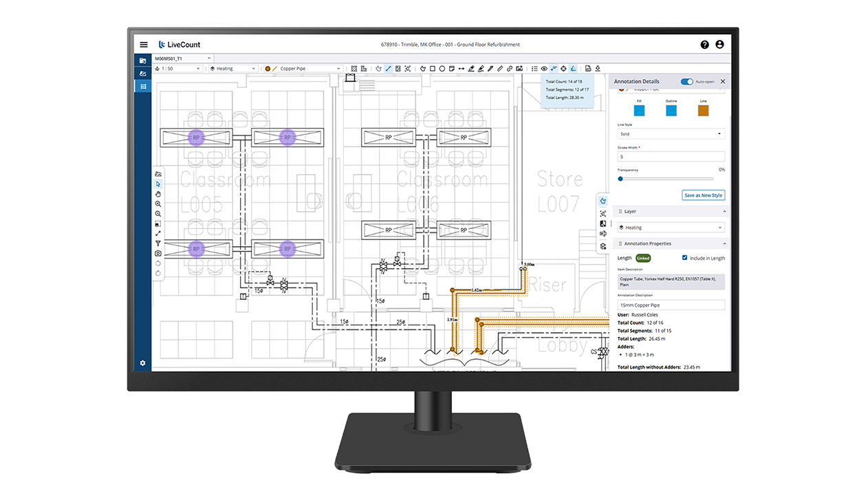Click the zoom out magnifier tool
The width and height of the screenshot is (868, 487).
158,214
